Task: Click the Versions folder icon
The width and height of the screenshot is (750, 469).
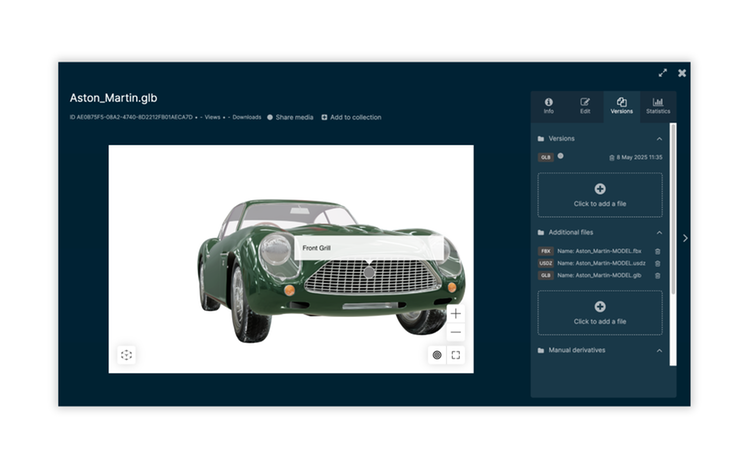Action: pos(541,139)
